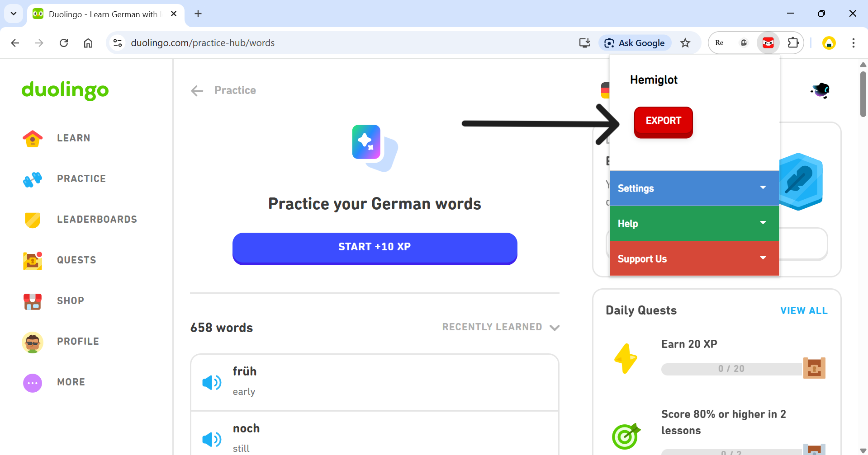Go to Leaderboards in the sidebar

[96, 220]
